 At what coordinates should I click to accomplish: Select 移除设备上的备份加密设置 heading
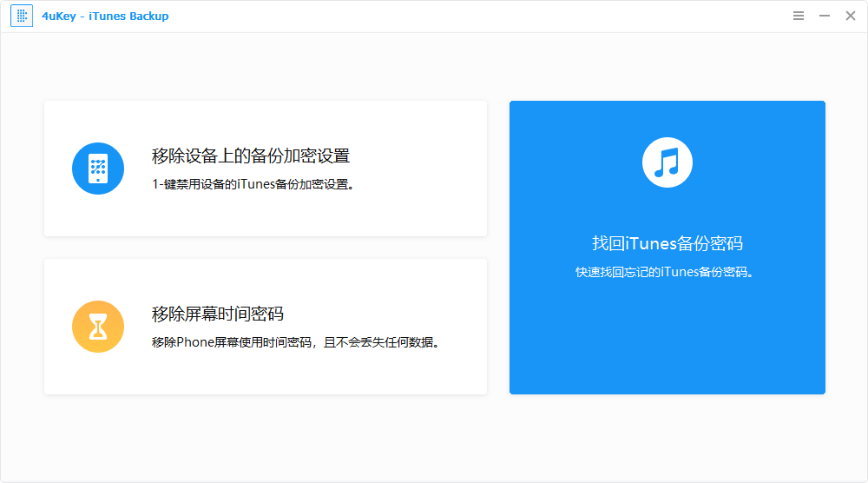pyautogui.click(x=251, y=156)
